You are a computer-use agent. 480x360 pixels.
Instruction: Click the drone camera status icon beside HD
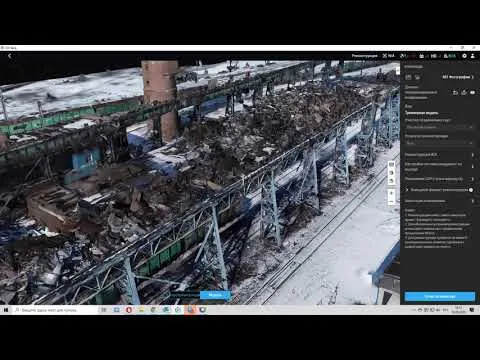(422, 56)
